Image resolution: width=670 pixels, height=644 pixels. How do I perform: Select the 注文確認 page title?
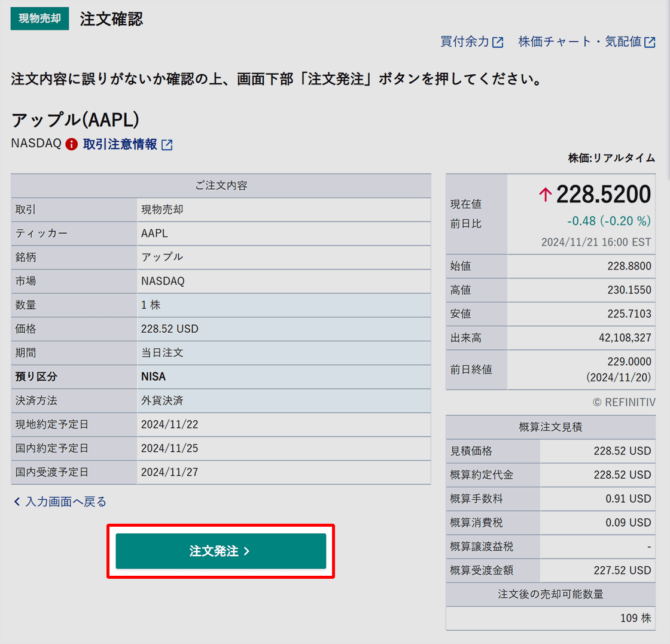point(111,19)
